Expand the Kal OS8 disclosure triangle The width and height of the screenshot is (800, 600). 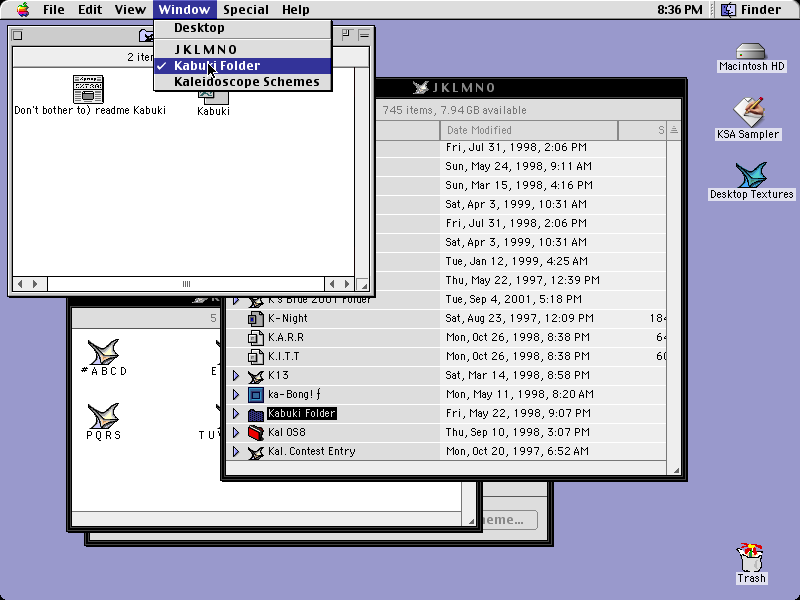(x=236, y=432)
